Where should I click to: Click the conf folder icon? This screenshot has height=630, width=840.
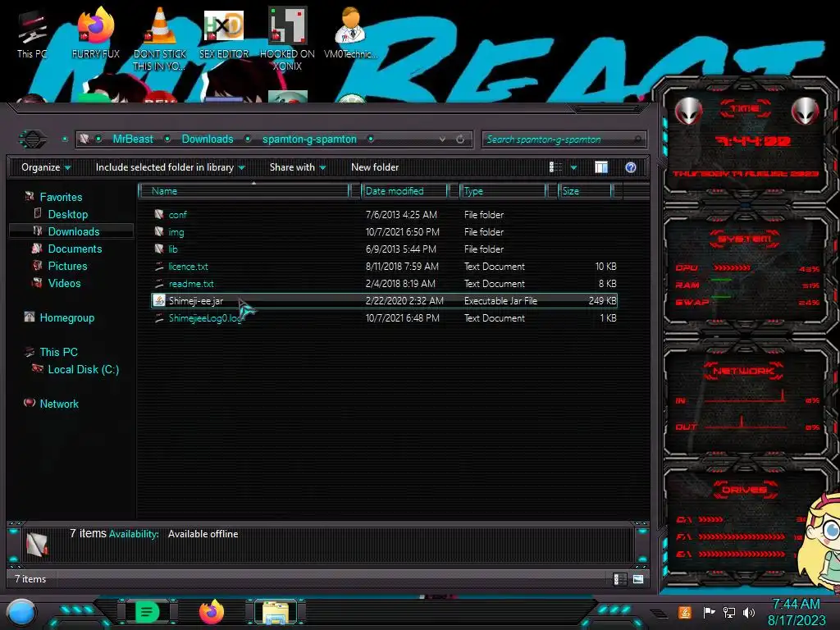pos(158,215)
